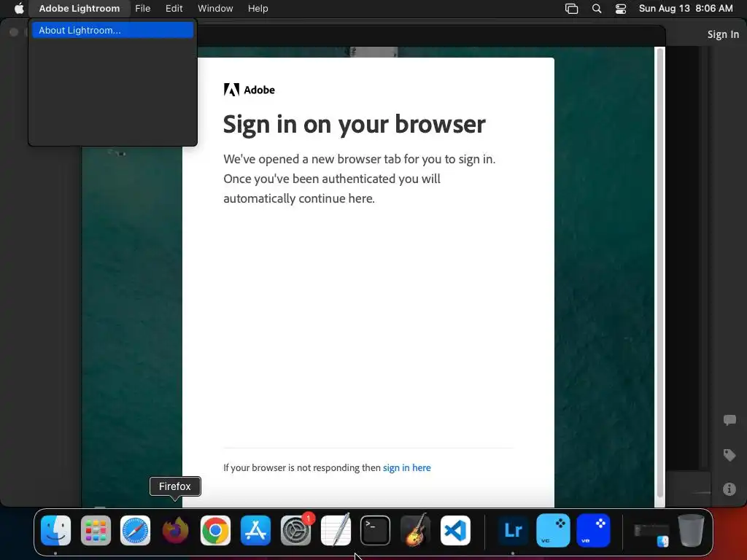The width and height of the screenshot is (747, 560).
Task: Click the Adobe logo in the dialog
Action: [249, 90]
